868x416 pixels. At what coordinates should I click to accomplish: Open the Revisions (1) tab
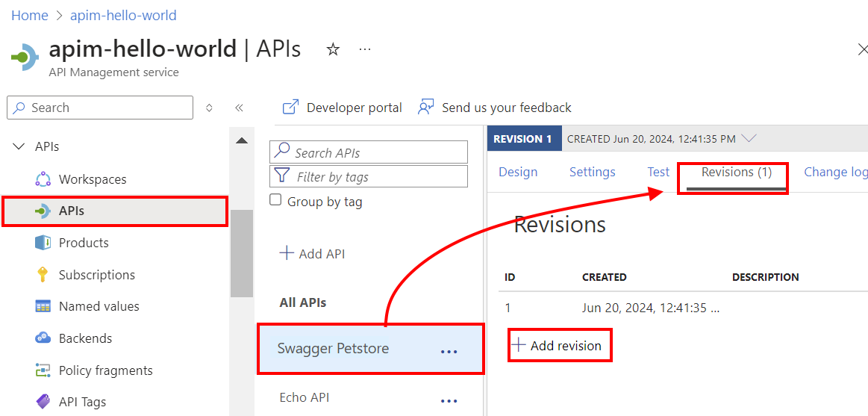[x=736, y=173]
